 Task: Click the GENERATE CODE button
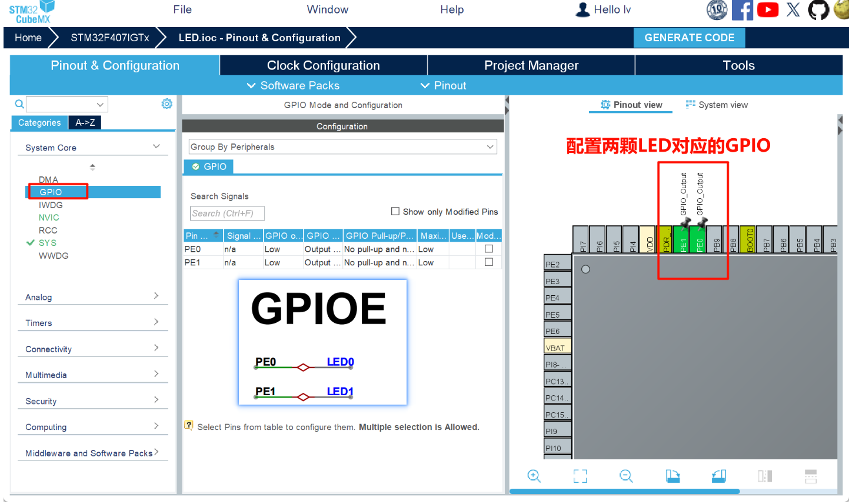coord(689,37)
